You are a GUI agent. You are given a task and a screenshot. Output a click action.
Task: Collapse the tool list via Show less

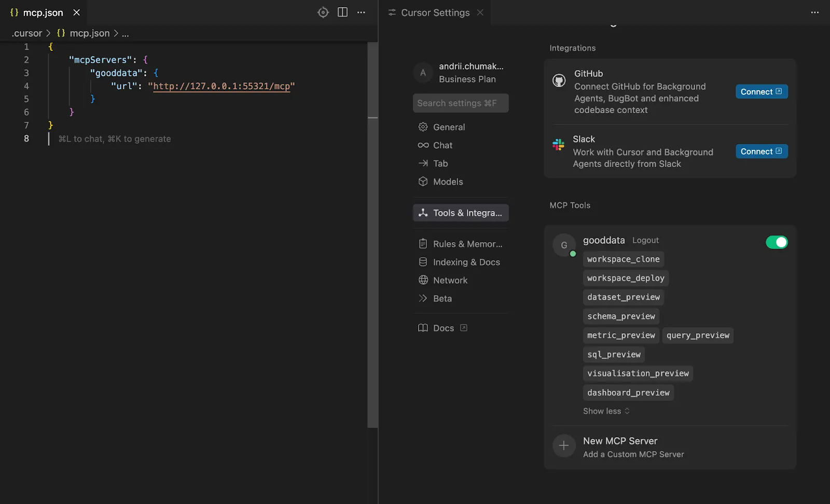(605, 411)
